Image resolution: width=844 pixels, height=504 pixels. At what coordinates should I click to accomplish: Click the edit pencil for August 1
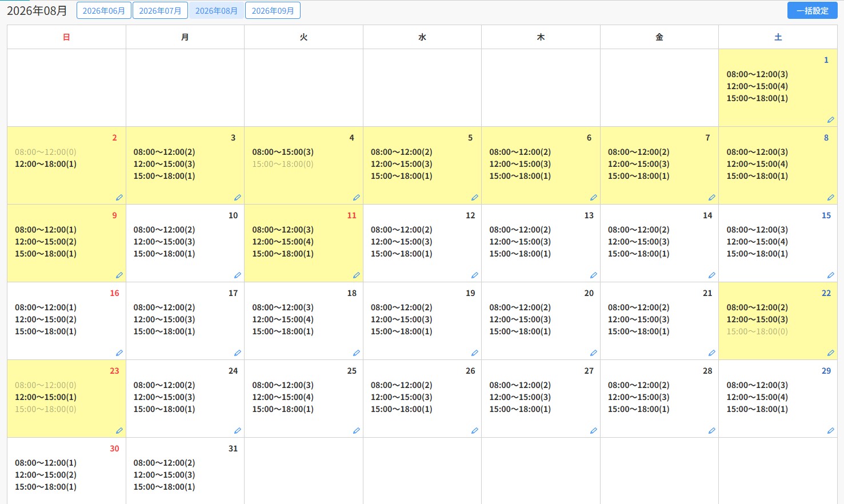pos(830,120)
